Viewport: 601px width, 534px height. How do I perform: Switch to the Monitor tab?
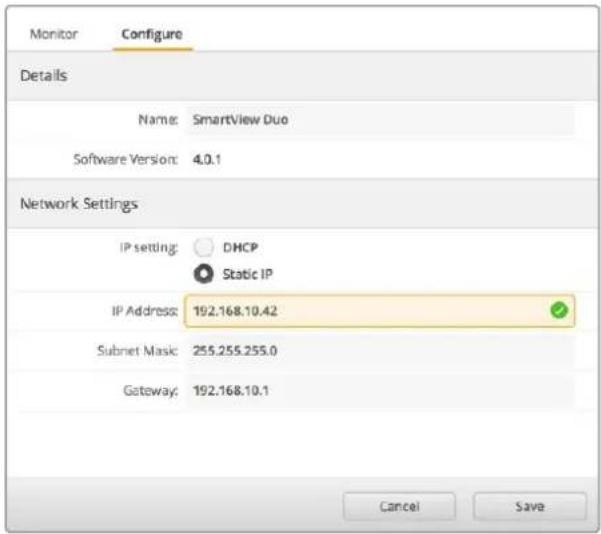54,34
